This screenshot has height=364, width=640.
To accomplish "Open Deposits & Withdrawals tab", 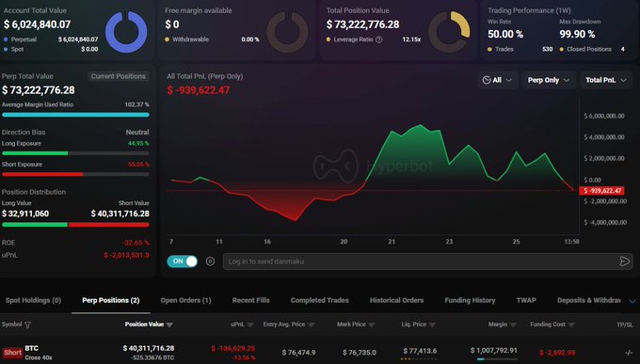I will (x=589, y=300).
